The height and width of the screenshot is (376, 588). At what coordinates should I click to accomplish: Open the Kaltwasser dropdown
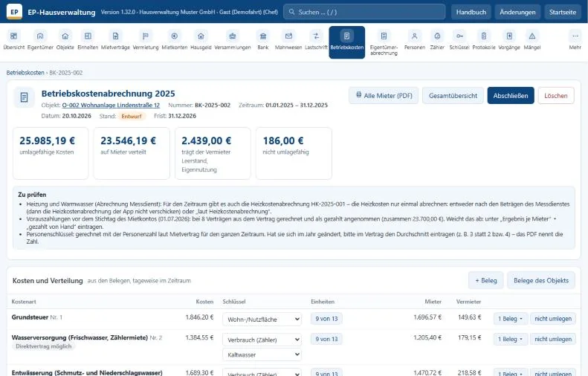(262, 354)
